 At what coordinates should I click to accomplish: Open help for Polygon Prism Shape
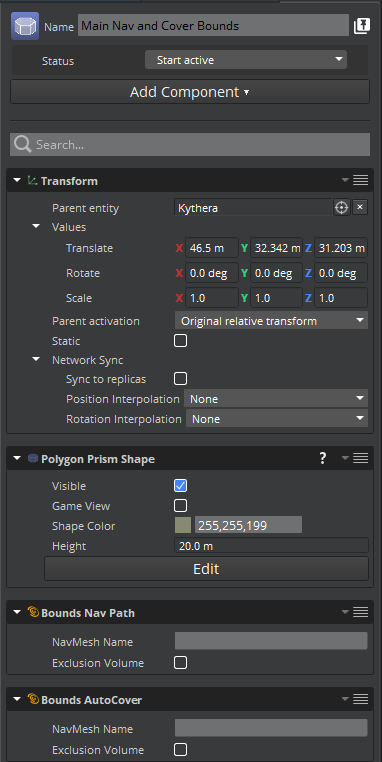[323, 458]
